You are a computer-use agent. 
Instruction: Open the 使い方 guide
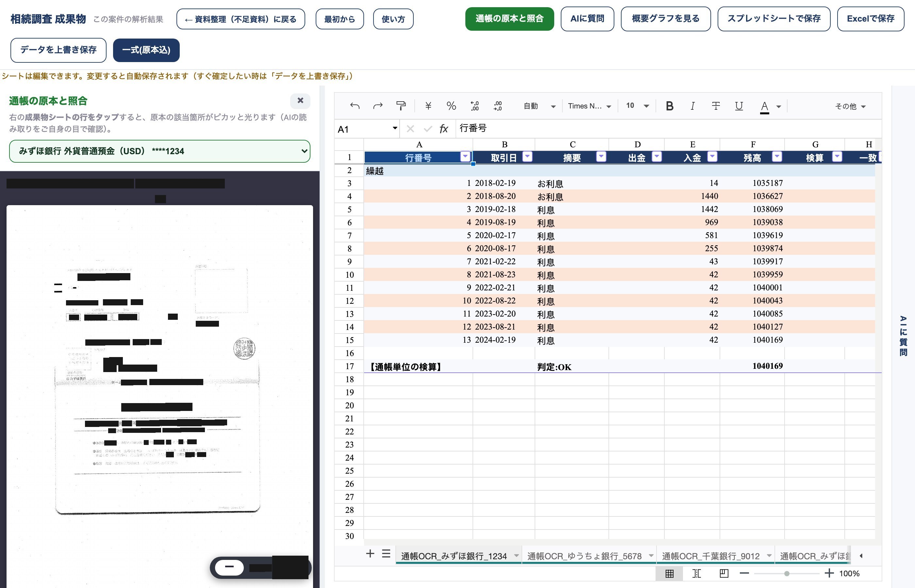393,19
